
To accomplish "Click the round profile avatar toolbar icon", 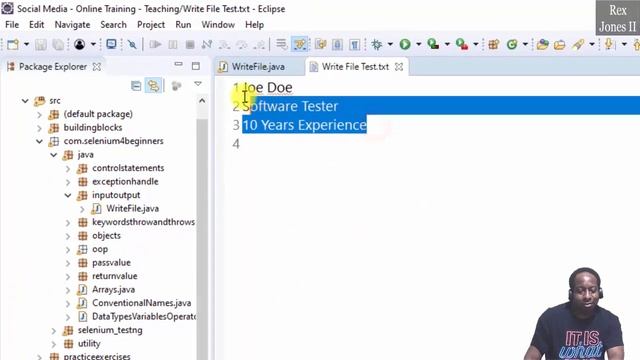I will (x=79, y=44).
